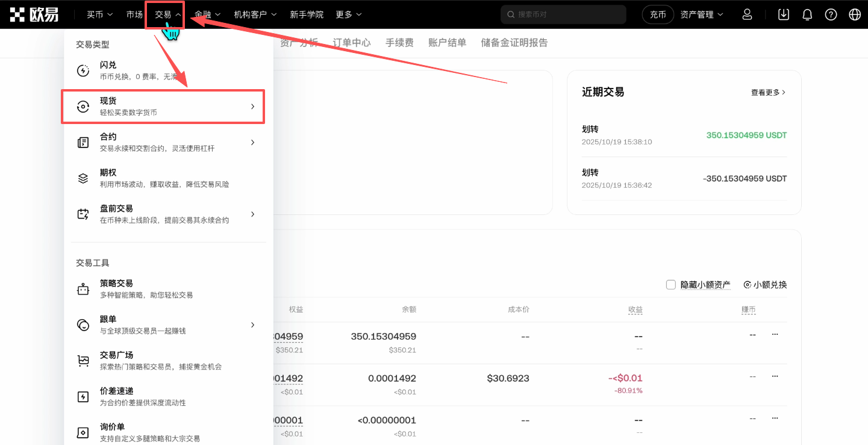Open the user profile icon
The height and width of the screenshot is (445, 868).
[747, 14]
